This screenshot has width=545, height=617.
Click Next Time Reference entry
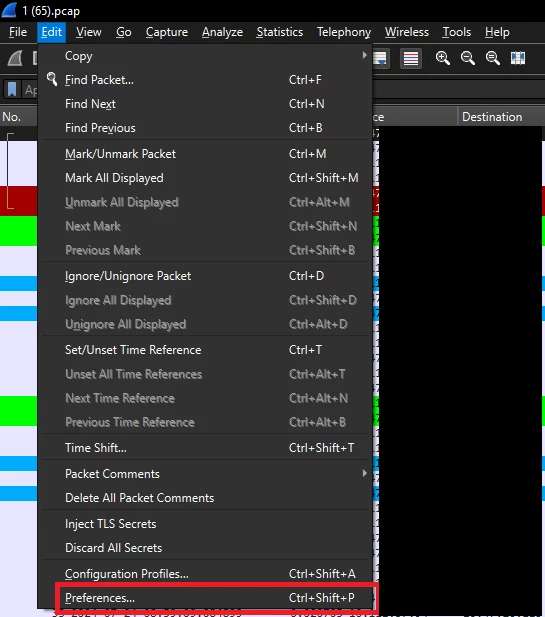point(205,398)
